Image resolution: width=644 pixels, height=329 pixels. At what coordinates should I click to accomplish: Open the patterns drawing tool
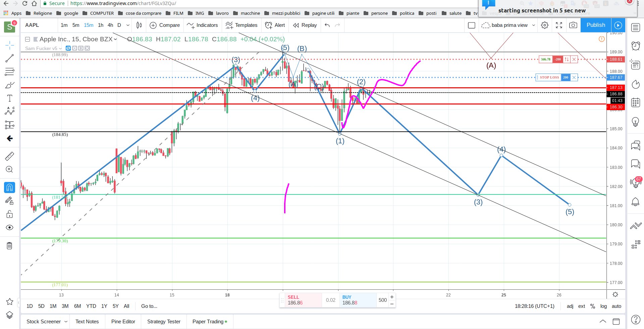(x=10, y=111)
